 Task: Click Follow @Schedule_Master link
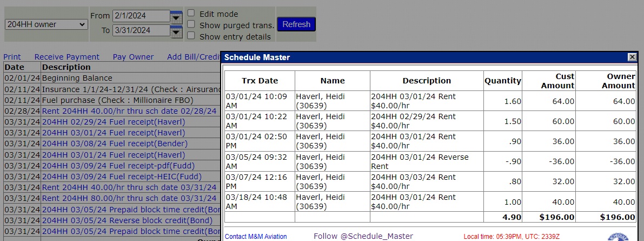[363, 236]
